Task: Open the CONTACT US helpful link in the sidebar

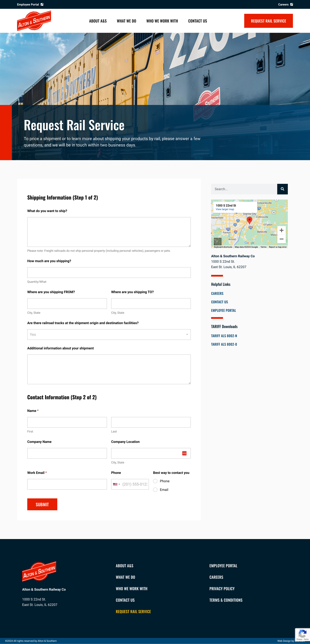Action: pos(220,302)
